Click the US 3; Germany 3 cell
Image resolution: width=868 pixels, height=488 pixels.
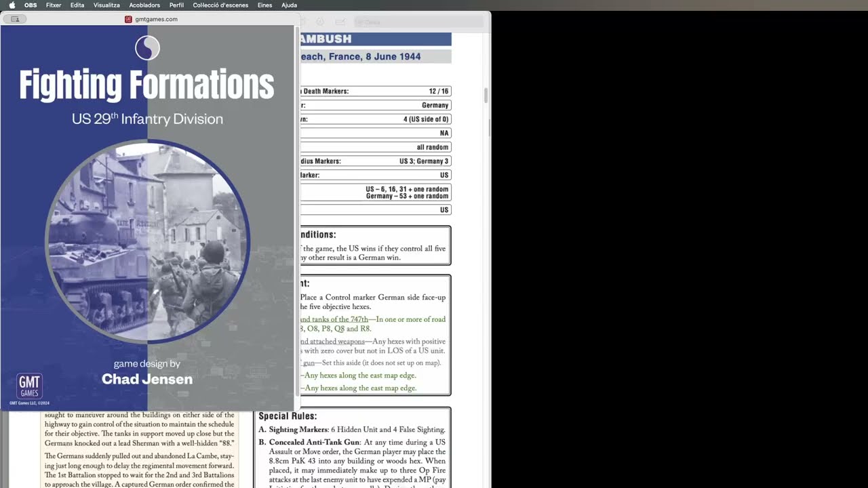click(424, 161)
